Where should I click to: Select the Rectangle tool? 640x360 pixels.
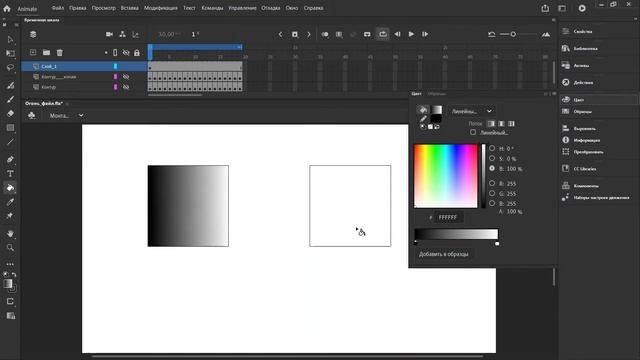[10, 128]
